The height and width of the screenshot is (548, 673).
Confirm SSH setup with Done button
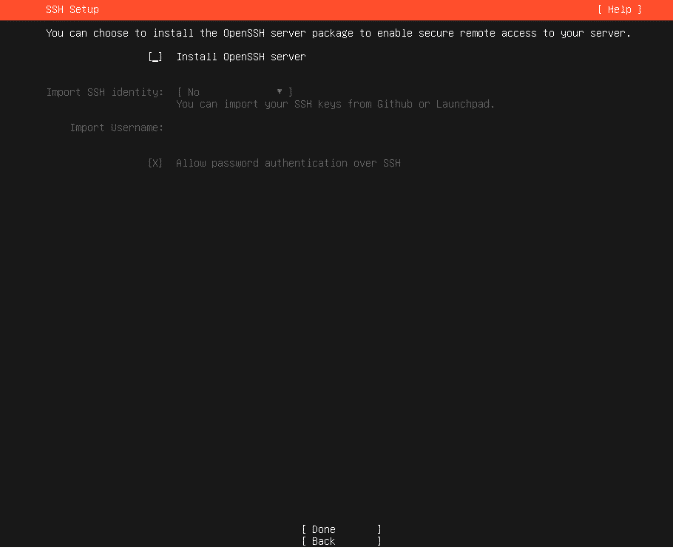(341, 529)
